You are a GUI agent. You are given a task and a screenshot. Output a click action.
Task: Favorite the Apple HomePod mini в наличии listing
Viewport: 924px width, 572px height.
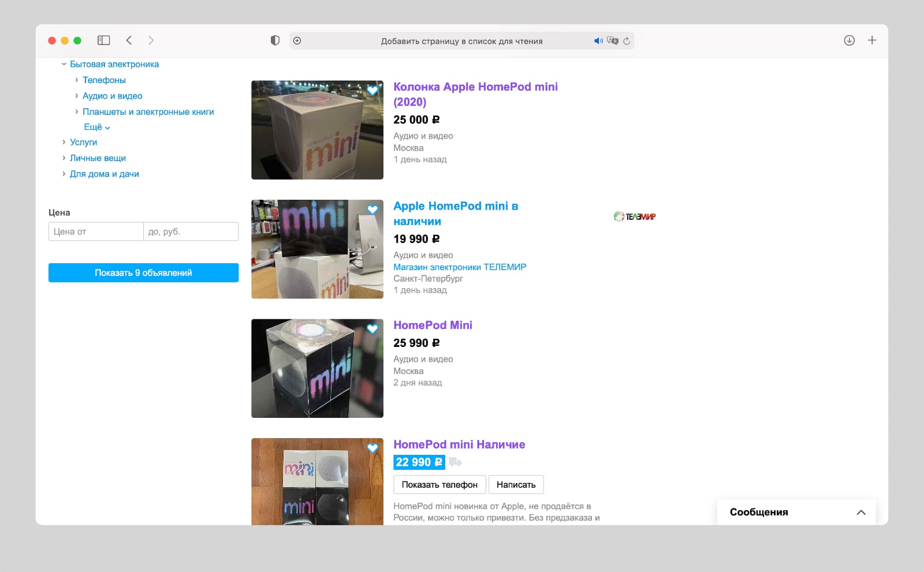(372, 210)
